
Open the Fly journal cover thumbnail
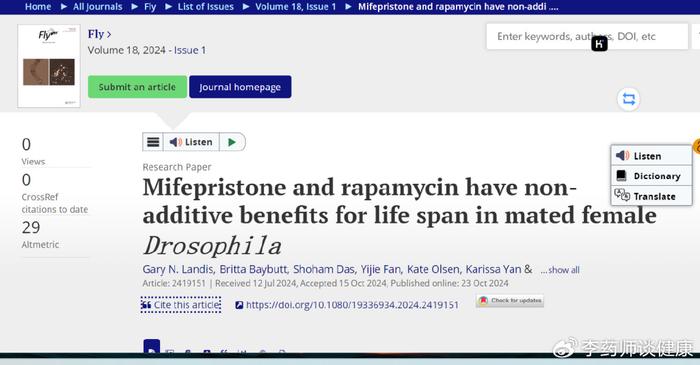point(49,66)
